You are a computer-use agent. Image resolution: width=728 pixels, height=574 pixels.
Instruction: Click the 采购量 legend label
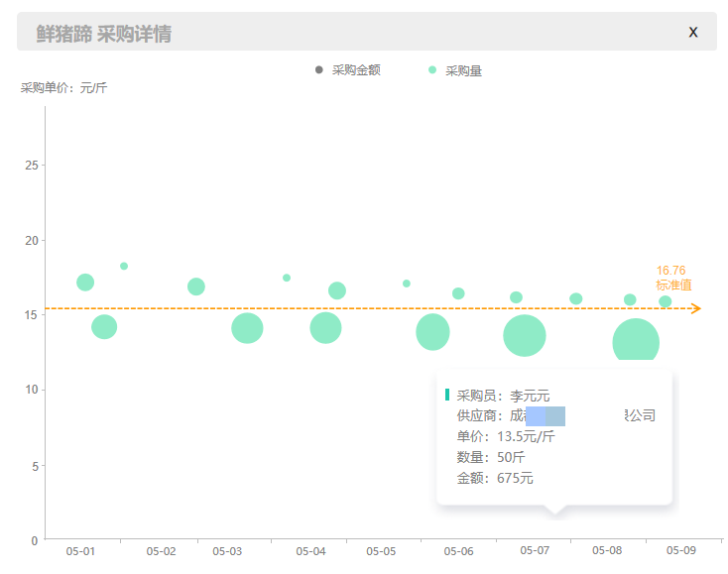tap(463, 71)
